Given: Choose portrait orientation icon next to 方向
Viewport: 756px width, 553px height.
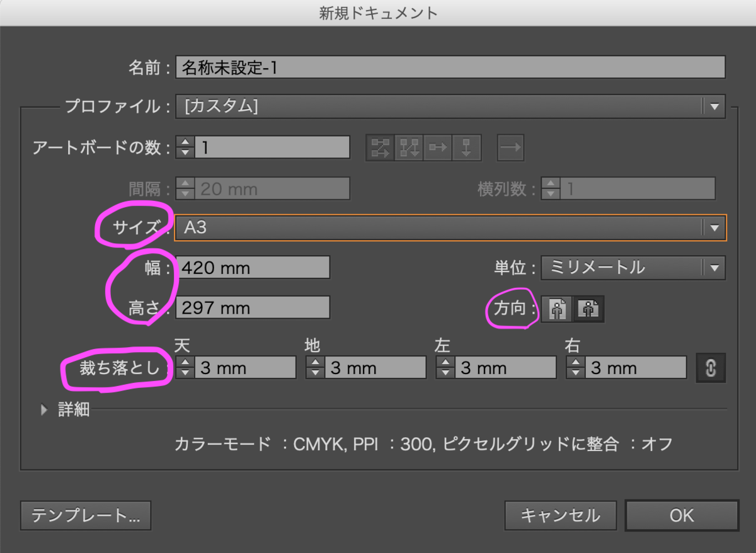Looking at the screenshot, I should tap(558, 309).
